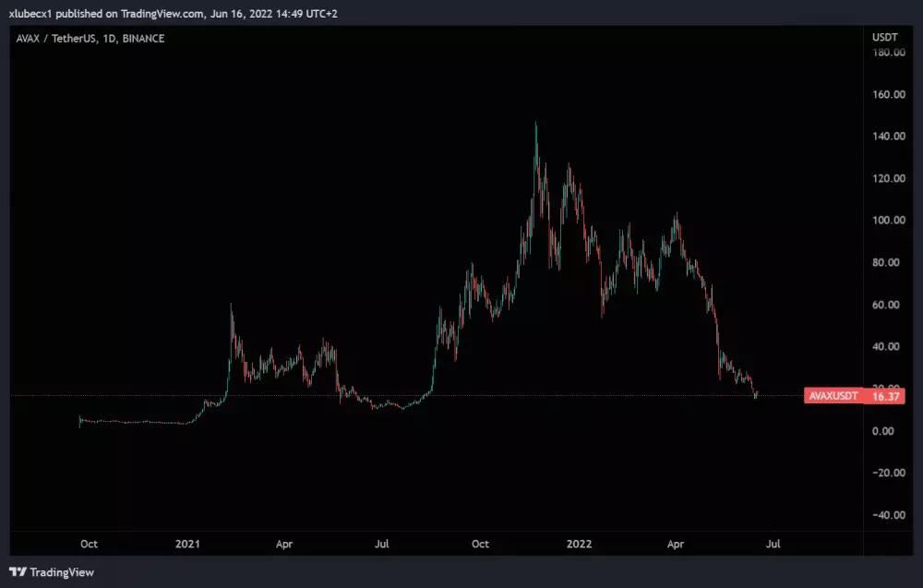Click the TradingView logo icon at bottom
The width and height of the screenshot is (923, 588).
(x=18, y=572)
